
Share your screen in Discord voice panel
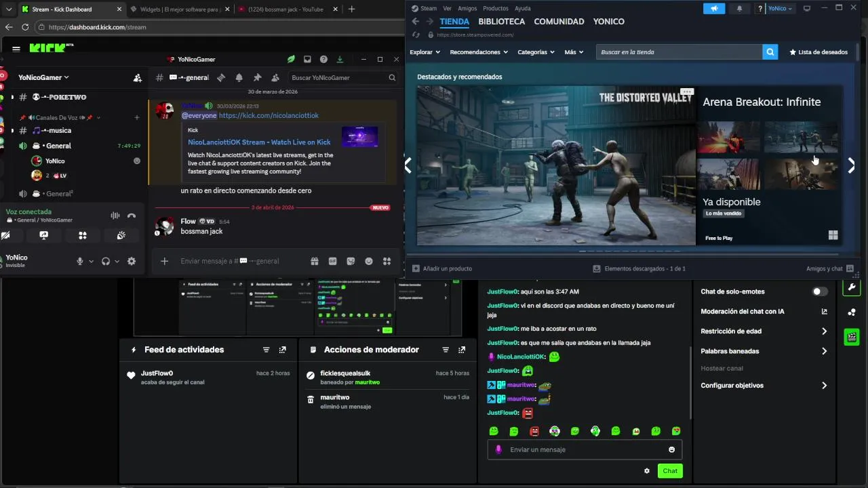[x=44, y=235]
